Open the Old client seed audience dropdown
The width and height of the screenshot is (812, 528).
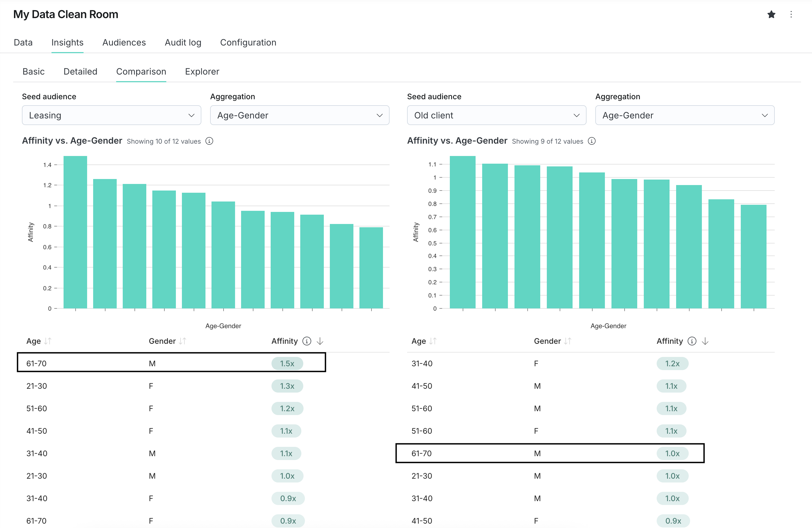tap(496, 115)
